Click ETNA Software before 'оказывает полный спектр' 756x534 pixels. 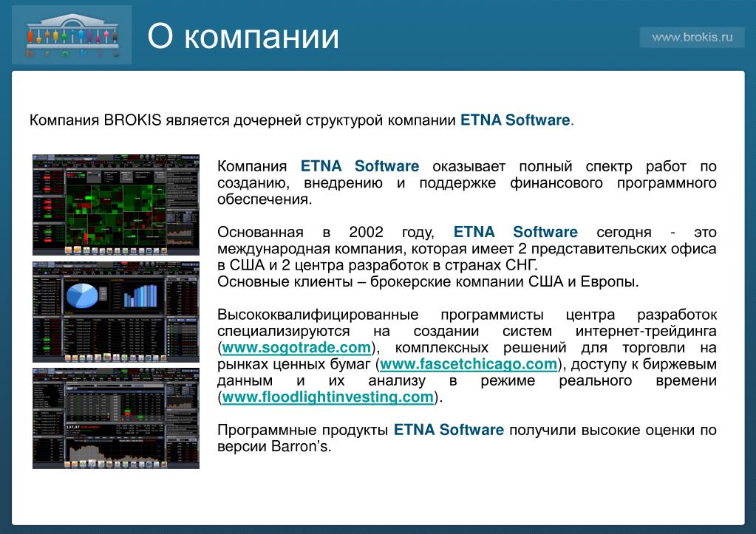coord(360,166)
